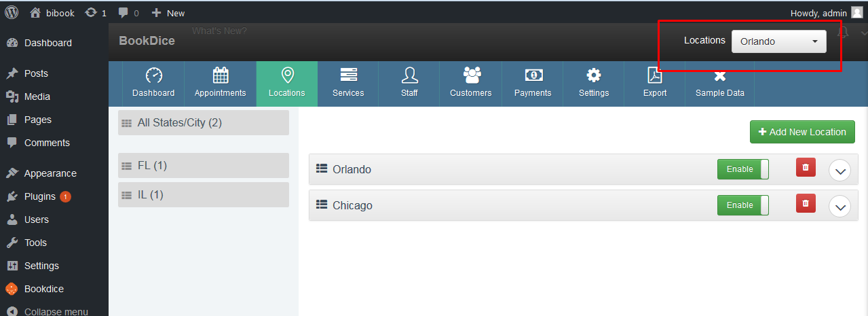Click the Orlando location name
The width and height of the screenshot is (868, 316).
(x=352, y=169)
